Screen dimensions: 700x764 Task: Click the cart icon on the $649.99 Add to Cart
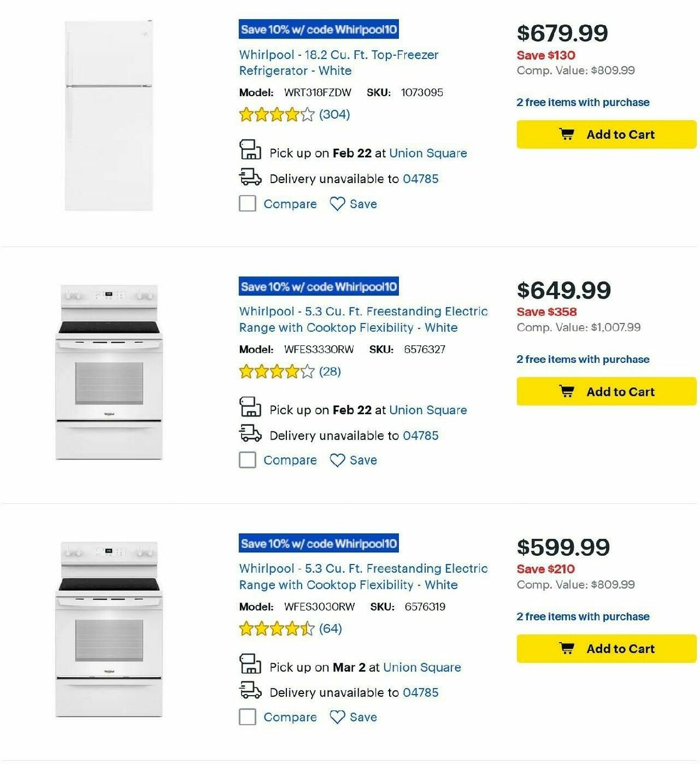[567, 391]
